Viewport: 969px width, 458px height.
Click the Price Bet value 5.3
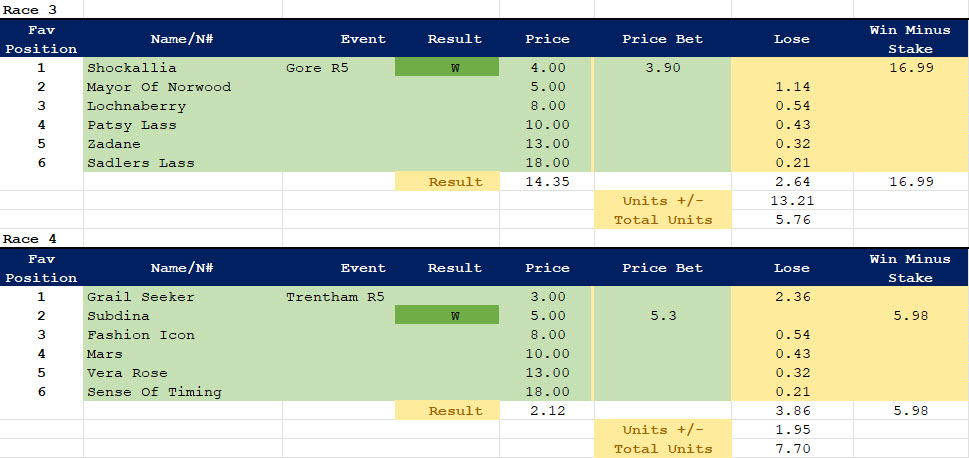pos(662,316)
